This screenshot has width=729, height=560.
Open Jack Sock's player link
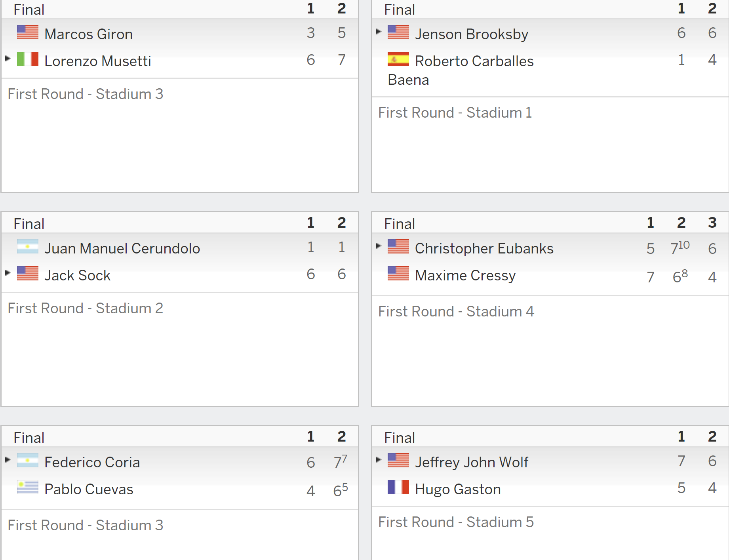(x=77, y=275)
